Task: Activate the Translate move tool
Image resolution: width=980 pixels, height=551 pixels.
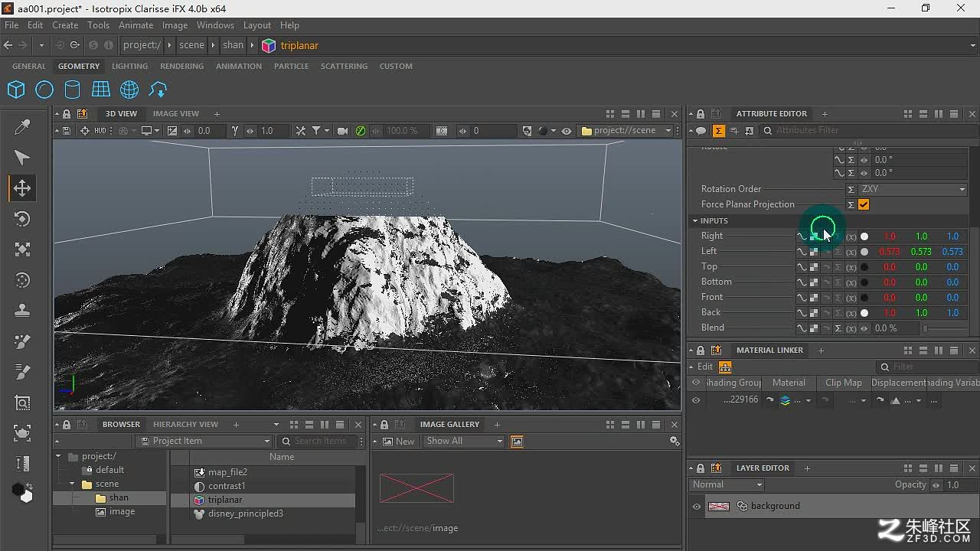Action: [22, 188]
